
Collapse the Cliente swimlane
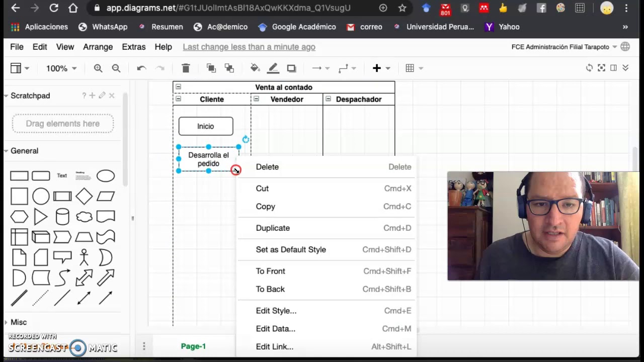(178, 99)
